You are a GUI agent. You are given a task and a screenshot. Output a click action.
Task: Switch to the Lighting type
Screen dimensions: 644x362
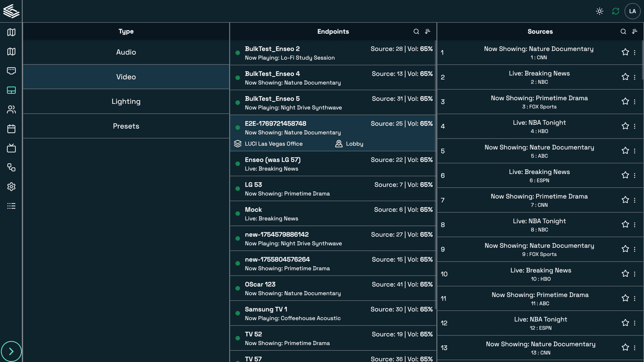tap(126, 101)
